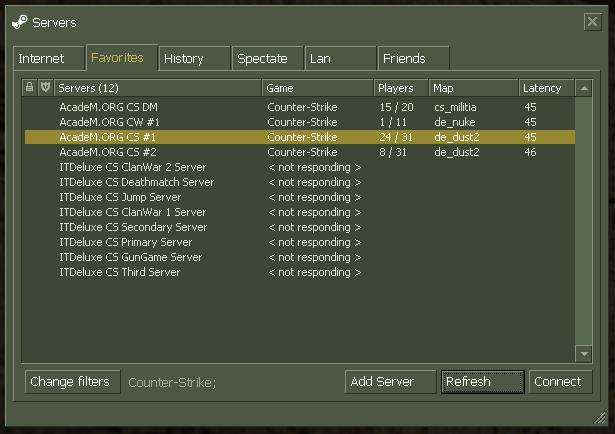Click the Add Server button
The height and width of the screenshot is (434, 615).
coord(390,381)
